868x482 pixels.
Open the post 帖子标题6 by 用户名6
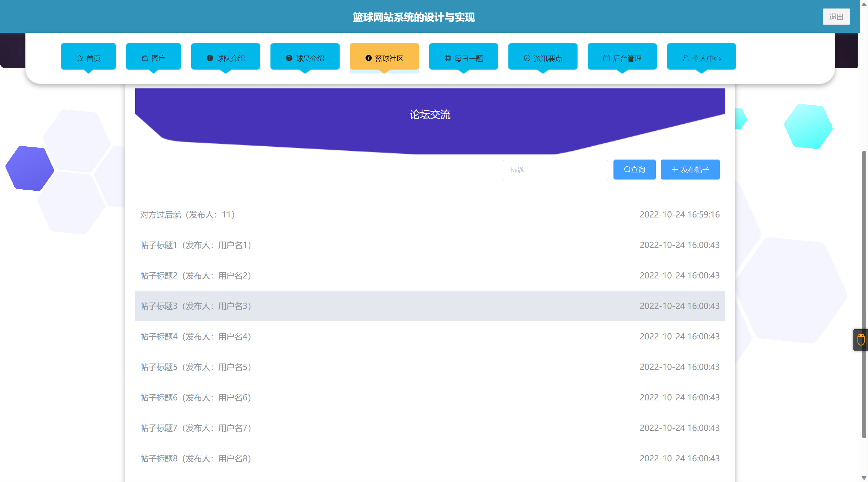430,397
